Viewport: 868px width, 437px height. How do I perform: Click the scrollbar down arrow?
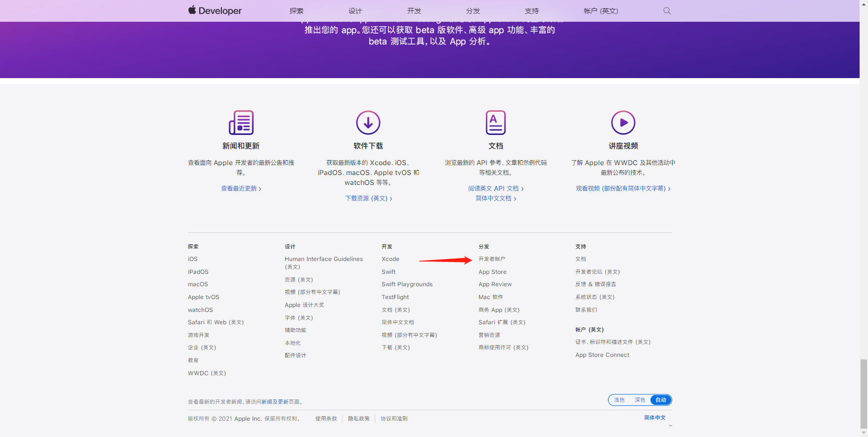pos(864,433)
